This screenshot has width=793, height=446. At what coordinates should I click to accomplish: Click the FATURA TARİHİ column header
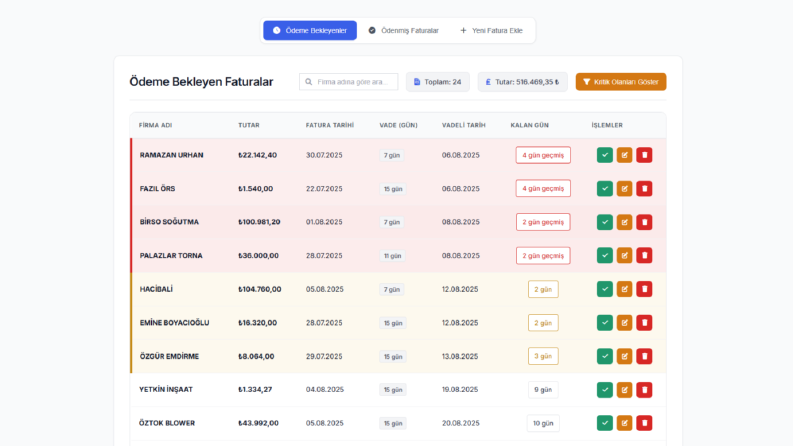point(330,125)
